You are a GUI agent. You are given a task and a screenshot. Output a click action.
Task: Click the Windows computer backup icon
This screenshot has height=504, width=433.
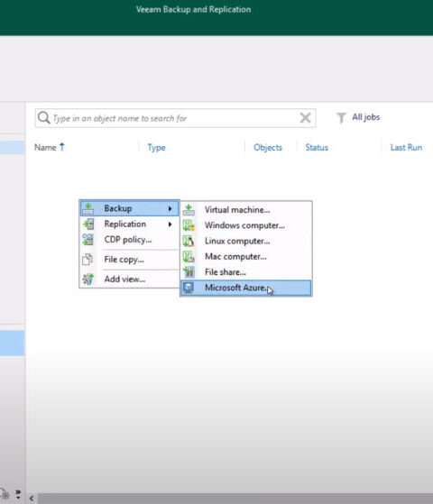189,225
